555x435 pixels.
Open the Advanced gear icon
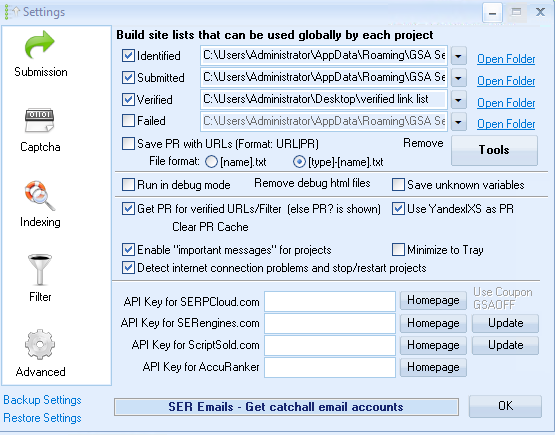[40, 344]
